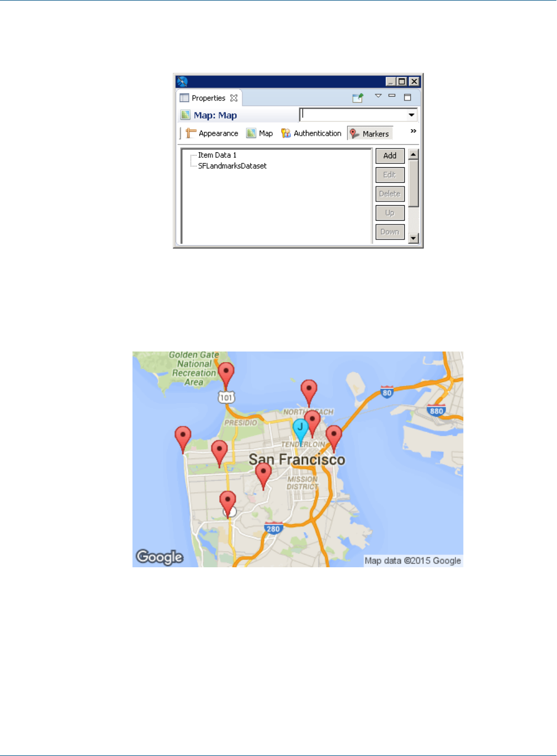Focus the empty combo text field
This screenshot has width=557, height=756.
click(353, 115)
